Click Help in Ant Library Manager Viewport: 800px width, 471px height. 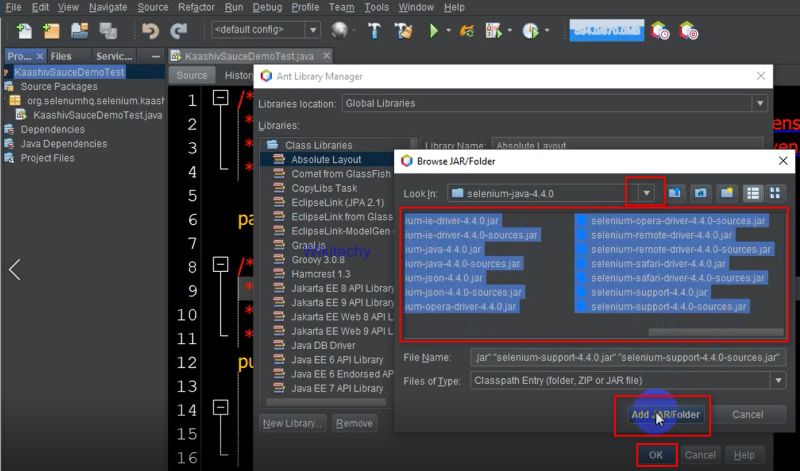744,455
